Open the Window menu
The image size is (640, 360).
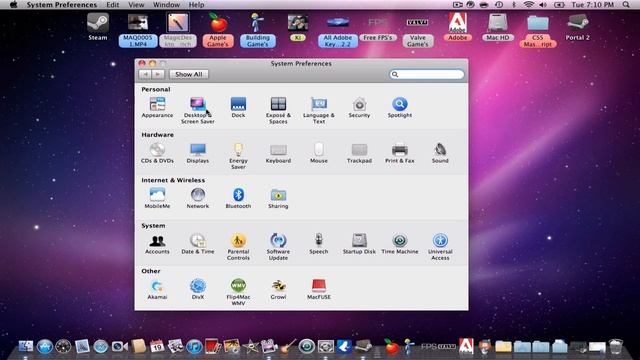167,5
